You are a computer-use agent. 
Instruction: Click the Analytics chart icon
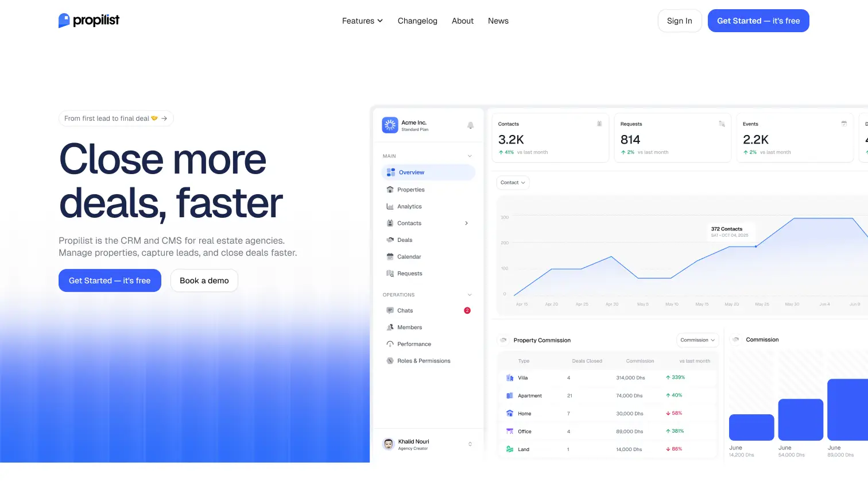pos(390,206)
